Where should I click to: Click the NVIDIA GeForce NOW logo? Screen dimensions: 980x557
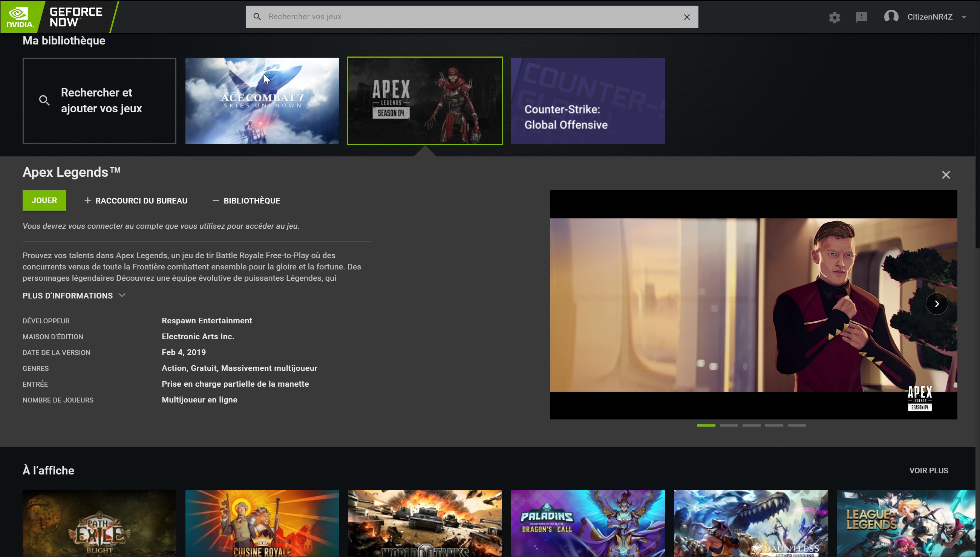57,17
